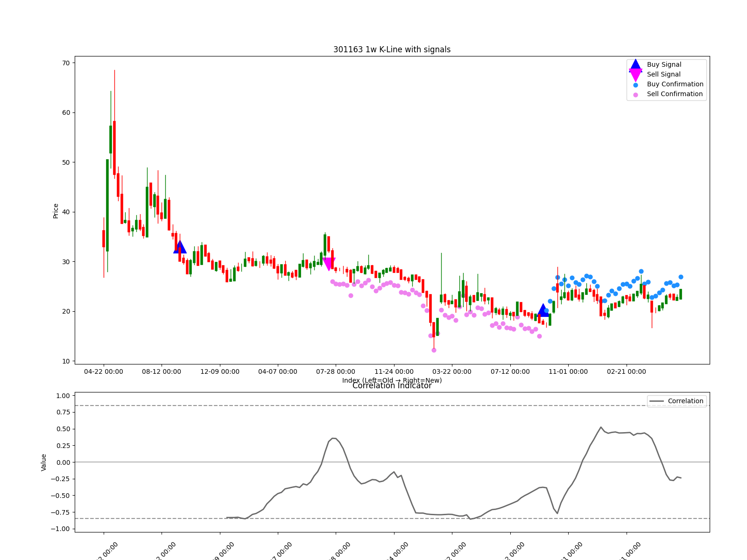Click the blue Buy Signal triangle near price 20
Screen dimensions: 747x560
[x=543, y=310]
